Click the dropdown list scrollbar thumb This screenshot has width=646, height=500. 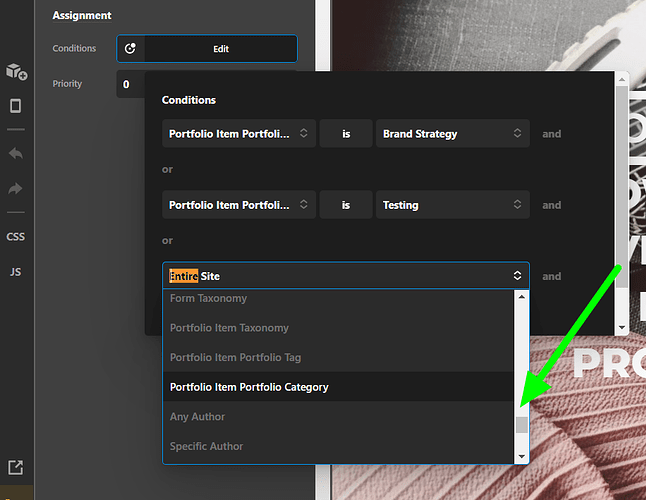[521, 425]
